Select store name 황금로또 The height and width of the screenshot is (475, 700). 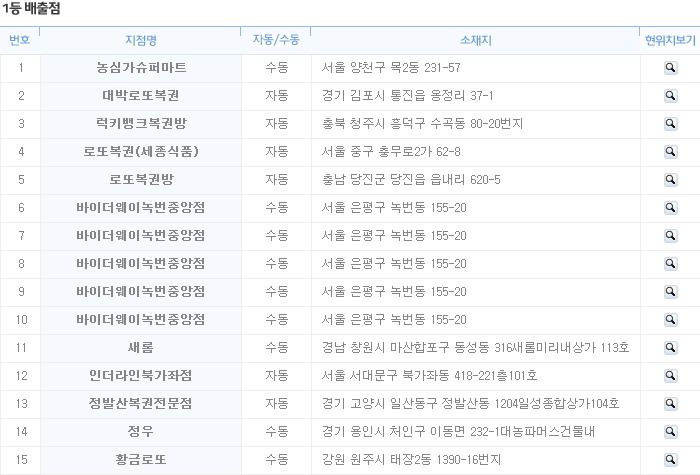[141, 459]
